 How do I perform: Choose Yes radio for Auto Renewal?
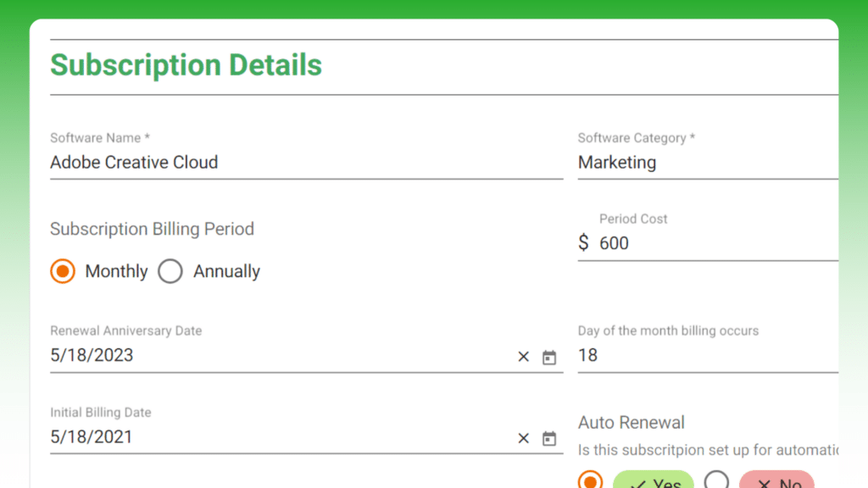590,480
